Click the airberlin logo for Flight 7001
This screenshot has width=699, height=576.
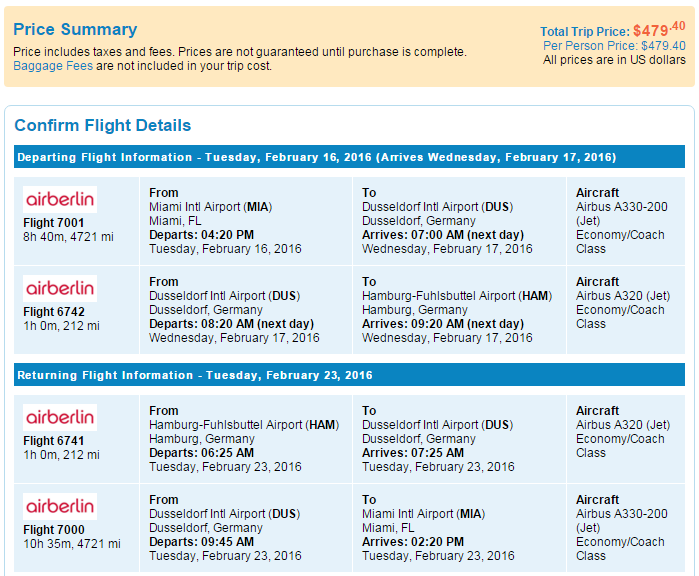tap(60, 199)
